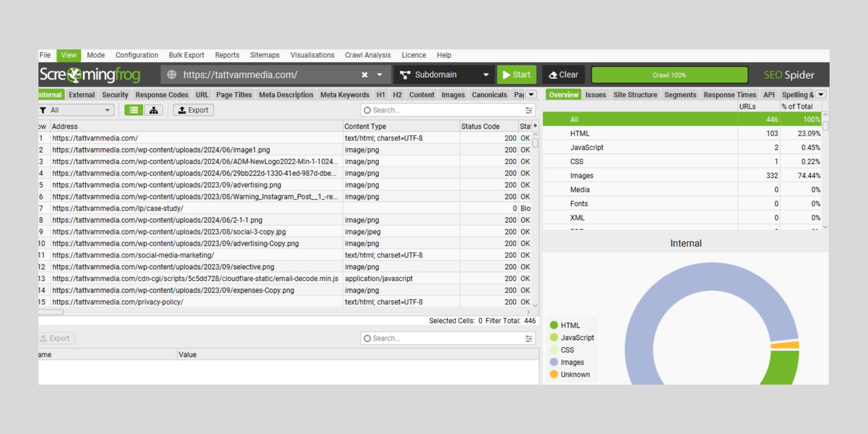The image size is (868, 434).
Task: Sort by the Status Code column header
Action: (489, 126)
